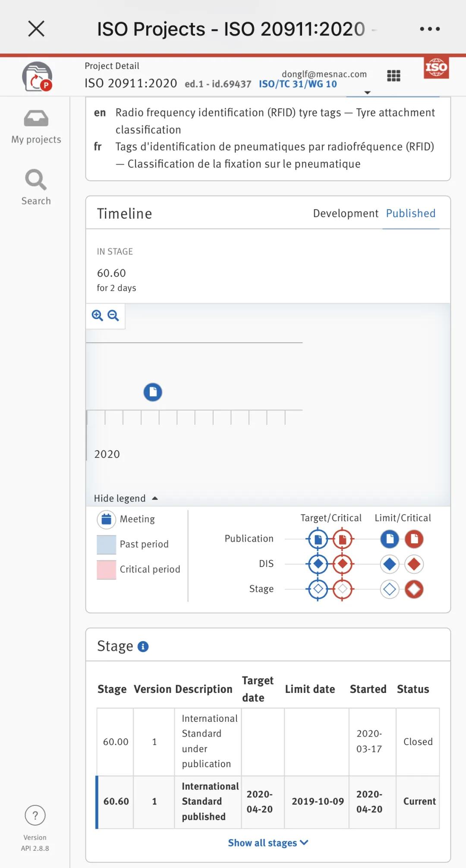Open the Search magnifier in sidebar

tap(36, 180)
